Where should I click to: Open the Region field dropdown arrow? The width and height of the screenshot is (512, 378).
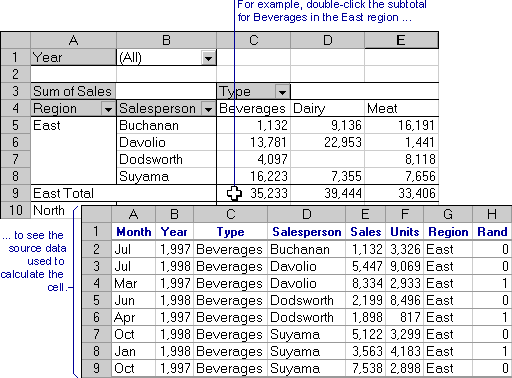click(108, 109)
